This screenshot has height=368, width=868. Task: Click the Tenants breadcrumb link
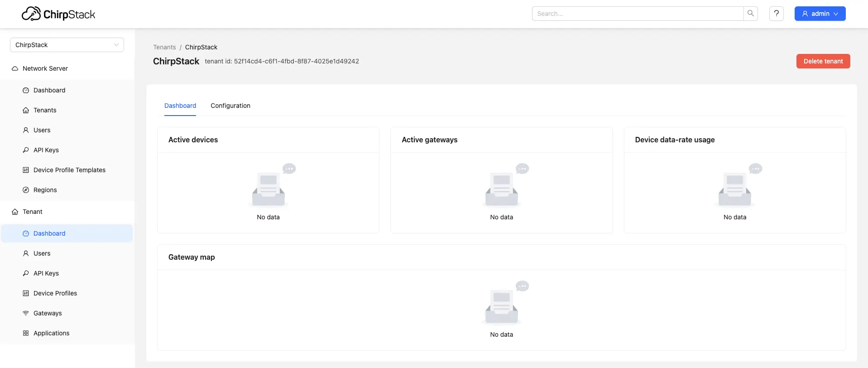tap(164, 47)
